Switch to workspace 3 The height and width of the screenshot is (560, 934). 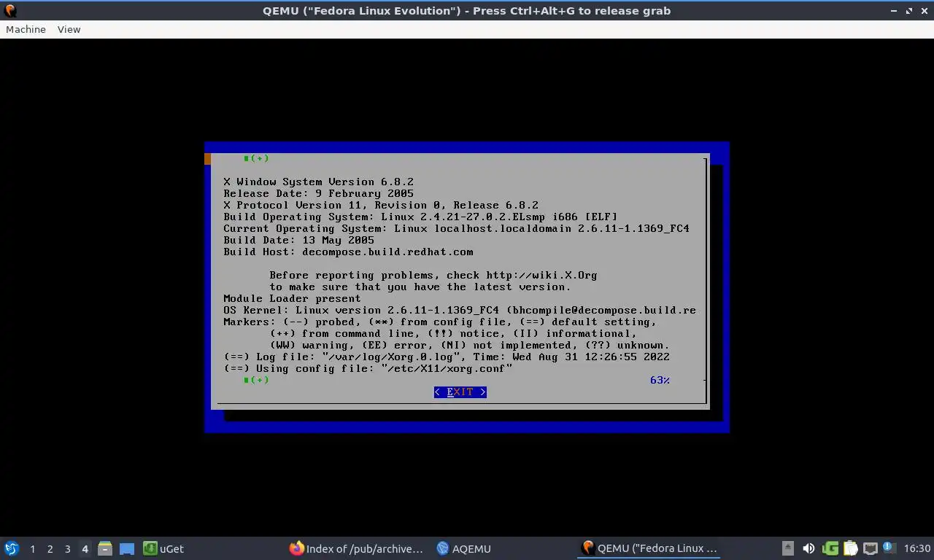[x=67, y=548]
